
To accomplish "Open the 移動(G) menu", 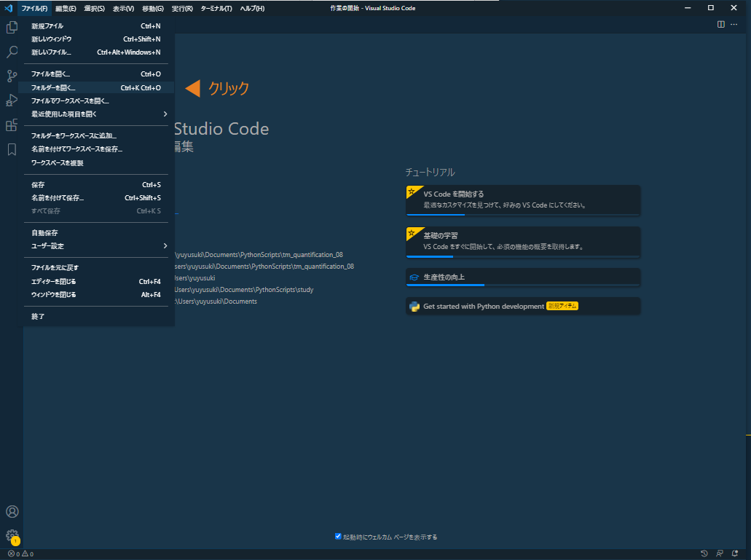I will tap(153, 9).
